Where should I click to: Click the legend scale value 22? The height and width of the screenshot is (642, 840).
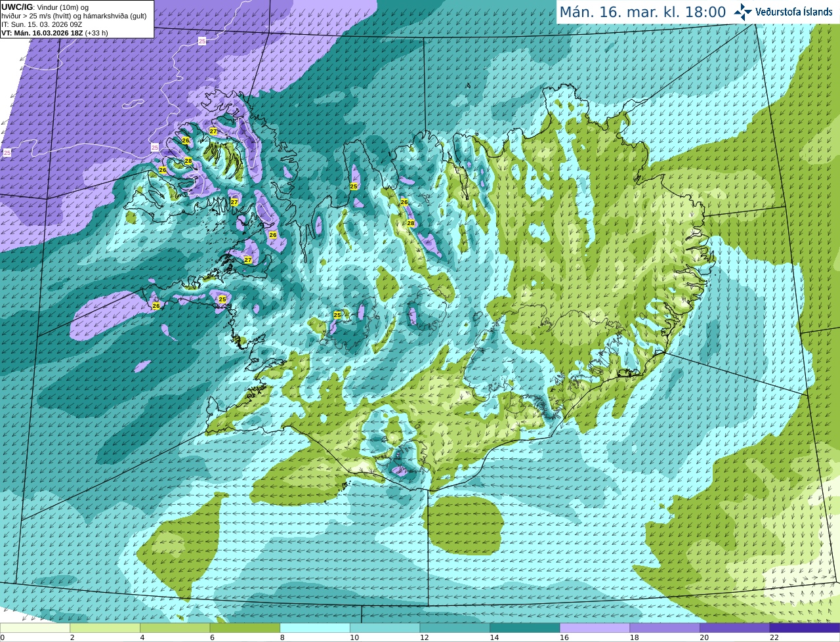pyautogui.click(x=774, y=637)
